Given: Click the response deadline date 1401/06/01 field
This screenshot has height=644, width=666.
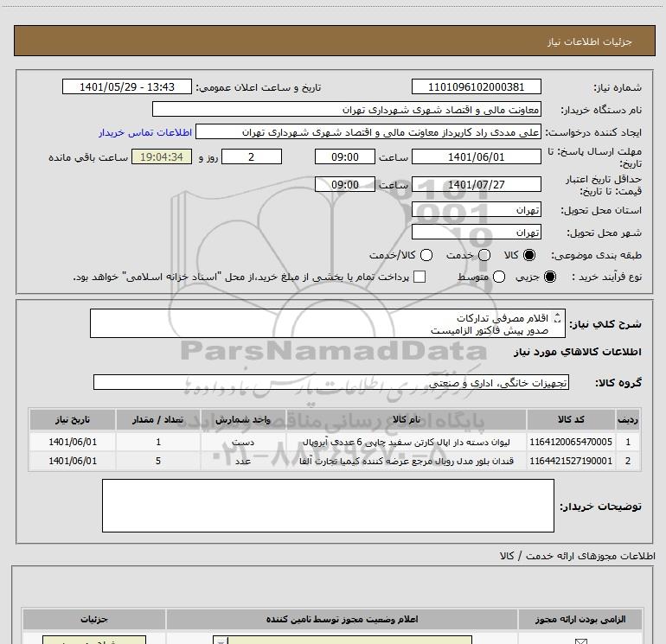Looking at the screenshot, I should tap(476, 156).
